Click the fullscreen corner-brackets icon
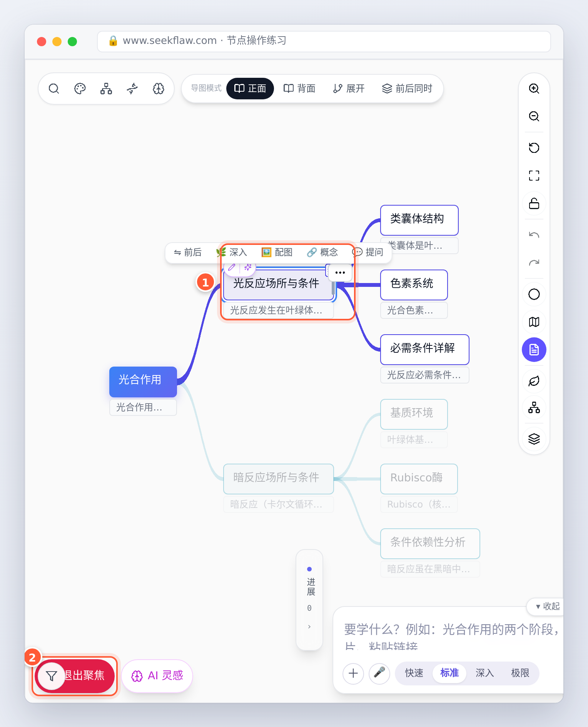 pyautogui.click(x=534, y=176)
